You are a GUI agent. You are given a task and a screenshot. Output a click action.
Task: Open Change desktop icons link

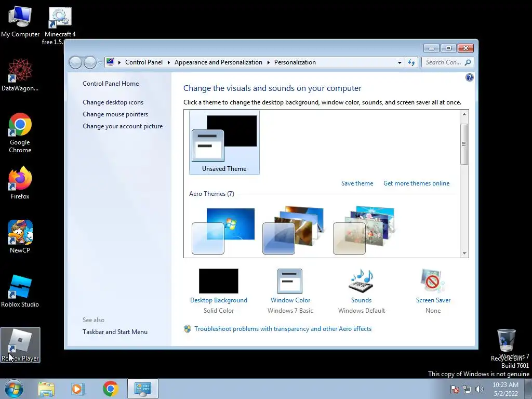click(113, 102)
